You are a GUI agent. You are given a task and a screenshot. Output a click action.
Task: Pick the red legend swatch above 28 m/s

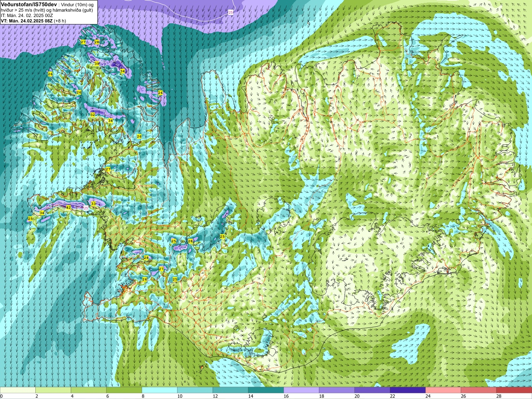(x=514, y=390)
